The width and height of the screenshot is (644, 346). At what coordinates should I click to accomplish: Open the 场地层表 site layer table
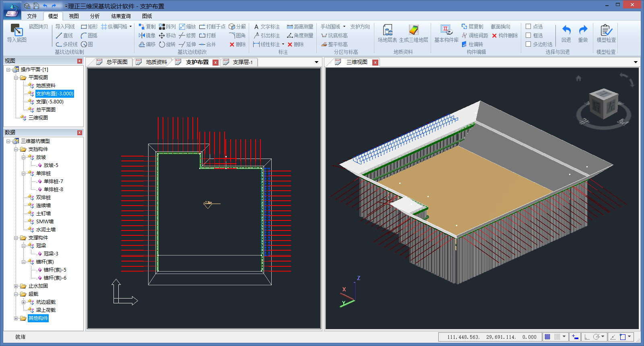click(x=387, y=31)
